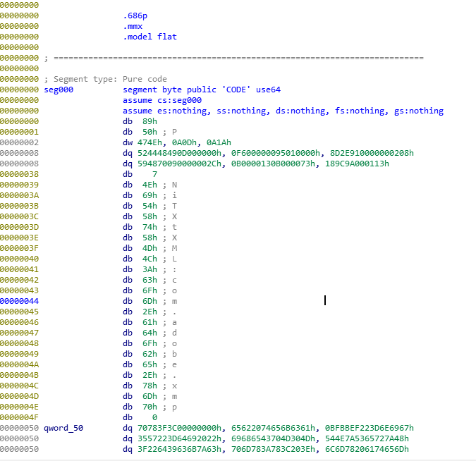Click qword 8D2E910000000208h

coord(372,153)
